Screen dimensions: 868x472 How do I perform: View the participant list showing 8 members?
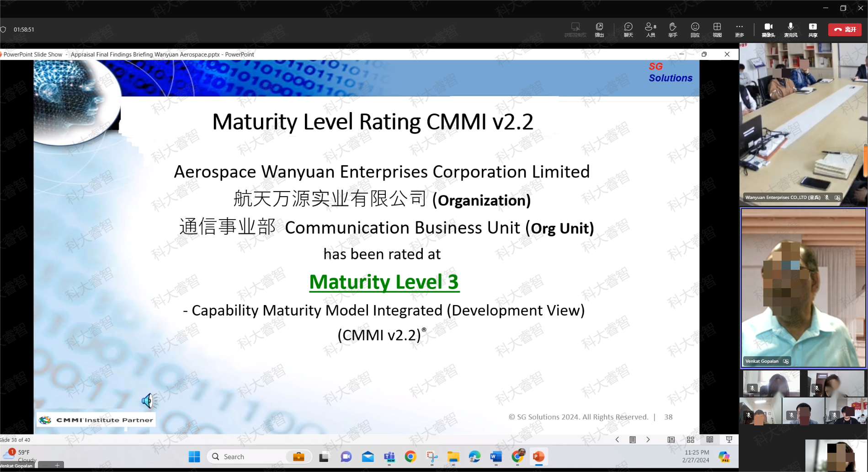pyautogui.click(x=650, y=30)
